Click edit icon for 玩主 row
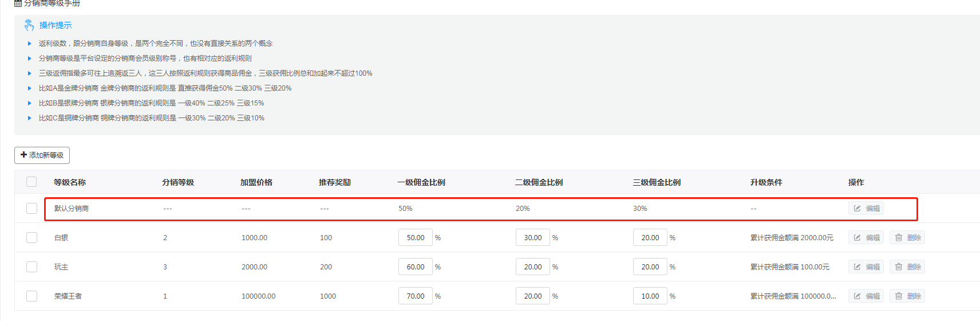Screen dimensions: 980x321 tap(857, 267)
